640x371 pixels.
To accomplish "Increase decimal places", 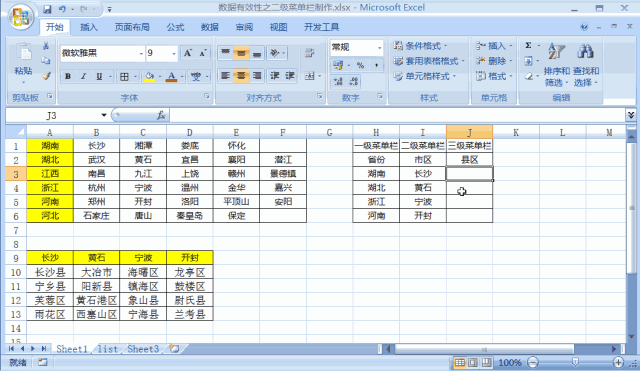I will [x=338, y=82].
